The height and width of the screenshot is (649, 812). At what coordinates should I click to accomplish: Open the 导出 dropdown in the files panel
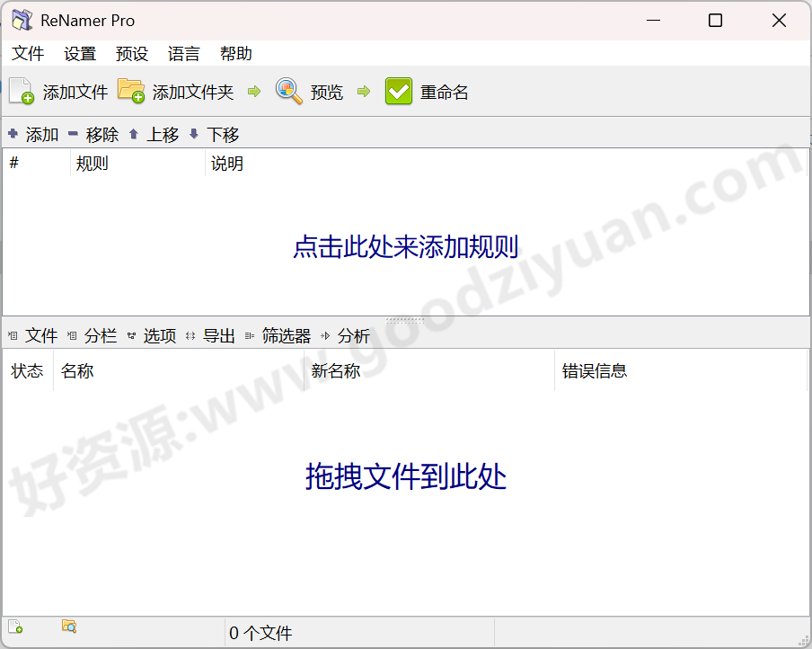(x=219, y=334)
